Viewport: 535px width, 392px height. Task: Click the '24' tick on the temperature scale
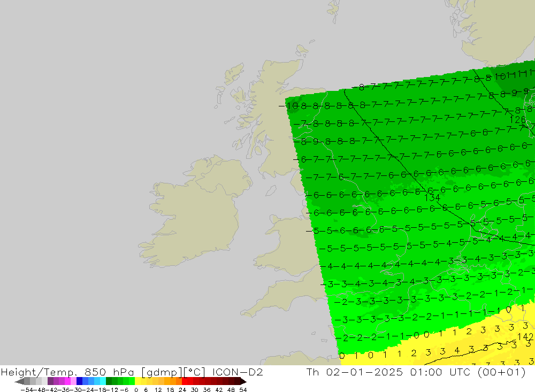point(182,390)
